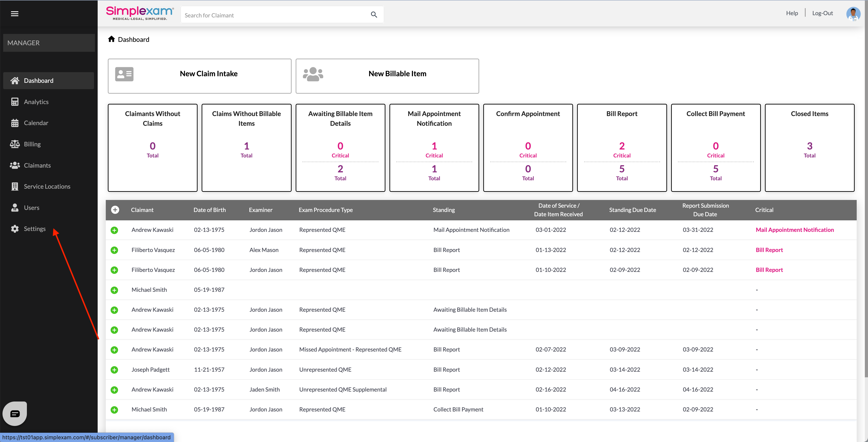Open the chat support bubble icon
Screen dimensions: 868x442
click(15, 413)
